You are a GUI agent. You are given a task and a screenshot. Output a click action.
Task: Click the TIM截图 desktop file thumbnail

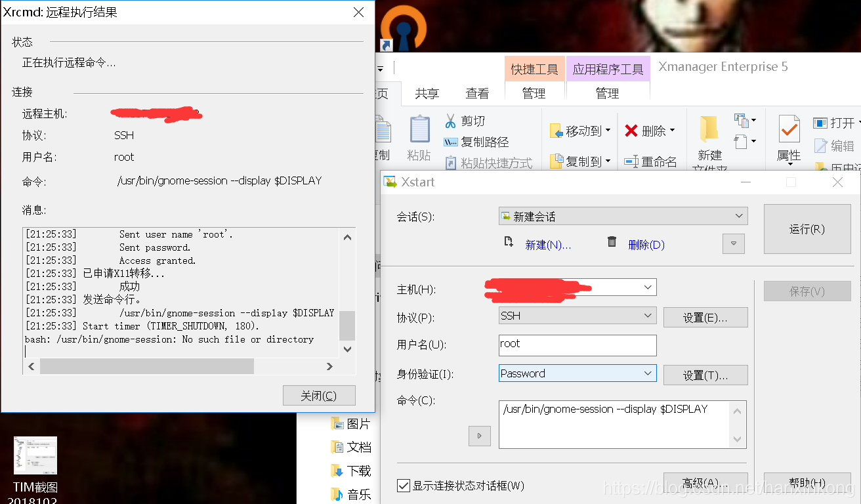coord(35,455)
